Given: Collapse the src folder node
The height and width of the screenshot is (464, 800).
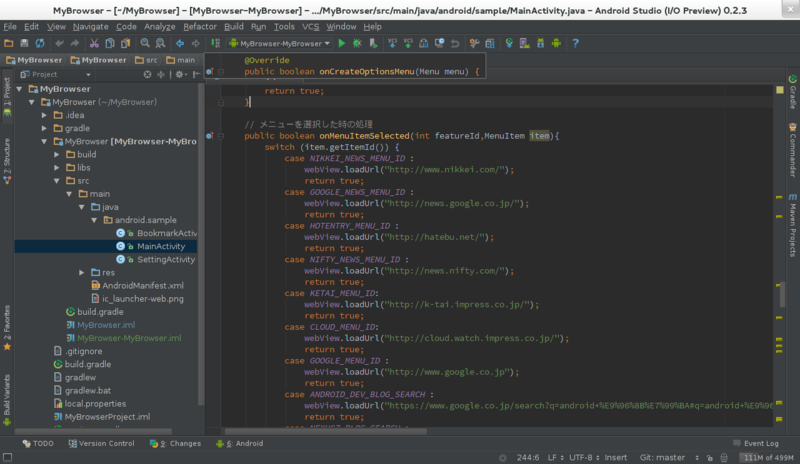Looking at the screenshot, I should (x=57, y=181).
